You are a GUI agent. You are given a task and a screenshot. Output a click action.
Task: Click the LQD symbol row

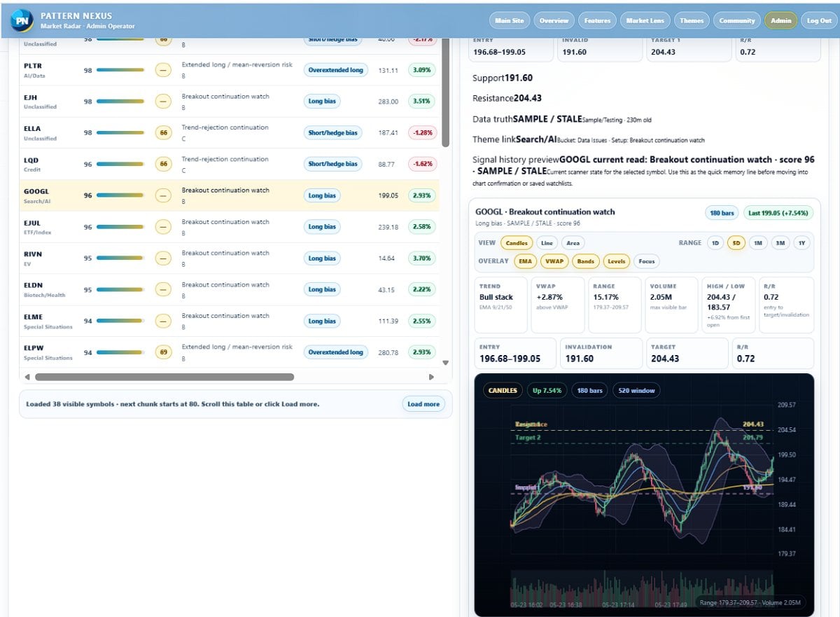click(230, 164)
